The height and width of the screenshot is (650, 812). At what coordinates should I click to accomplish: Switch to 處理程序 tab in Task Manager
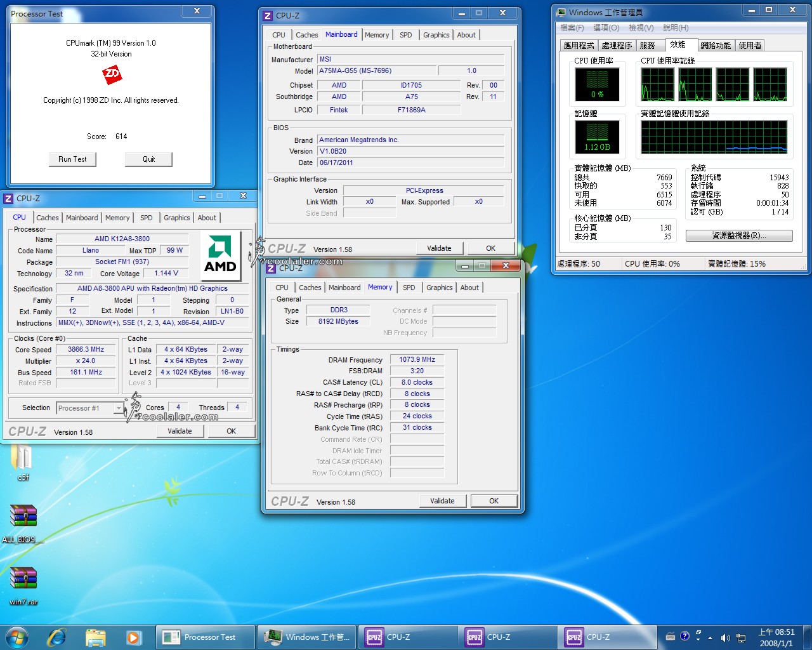pyautogui.click(x=617, y=46)
